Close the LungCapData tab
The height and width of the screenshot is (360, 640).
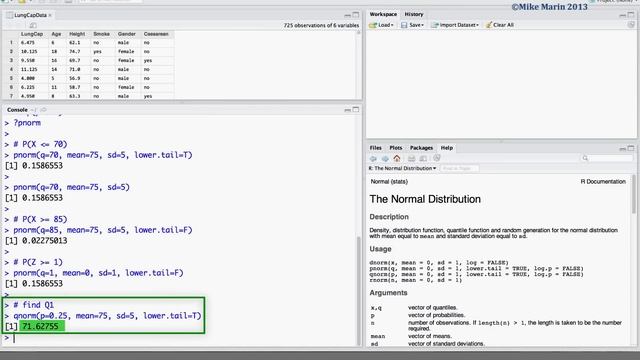pyautogui.click(x=50, y=15)
